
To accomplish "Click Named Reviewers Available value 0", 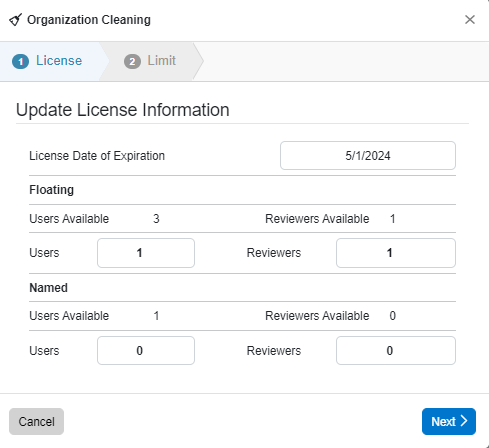I will click(393, 316).
